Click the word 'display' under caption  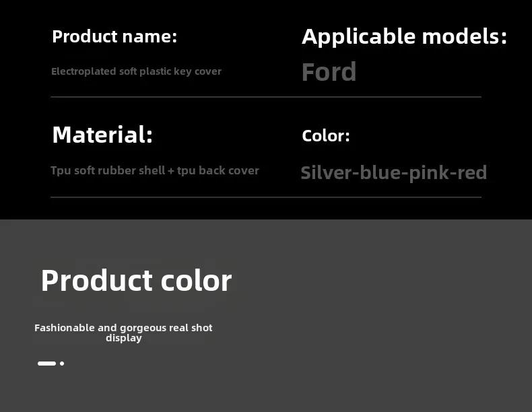(x=123, y=338)
